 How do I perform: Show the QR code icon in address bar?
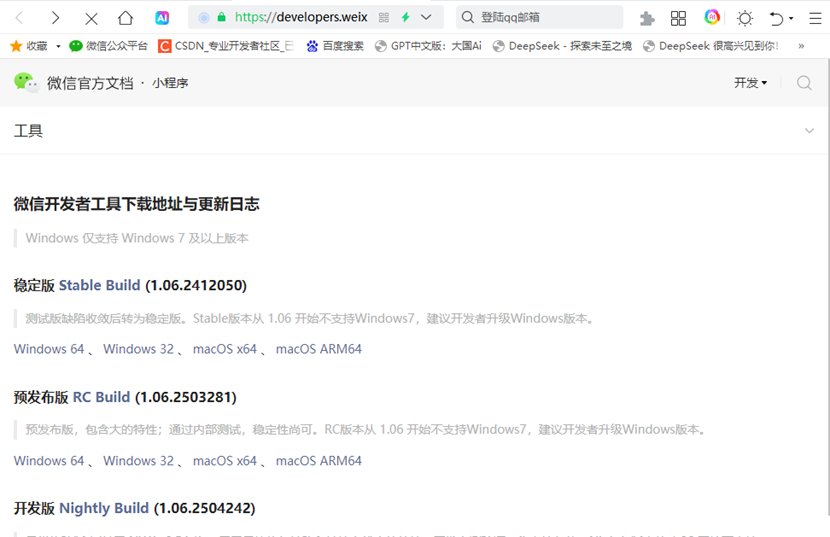tap(384, 17)
